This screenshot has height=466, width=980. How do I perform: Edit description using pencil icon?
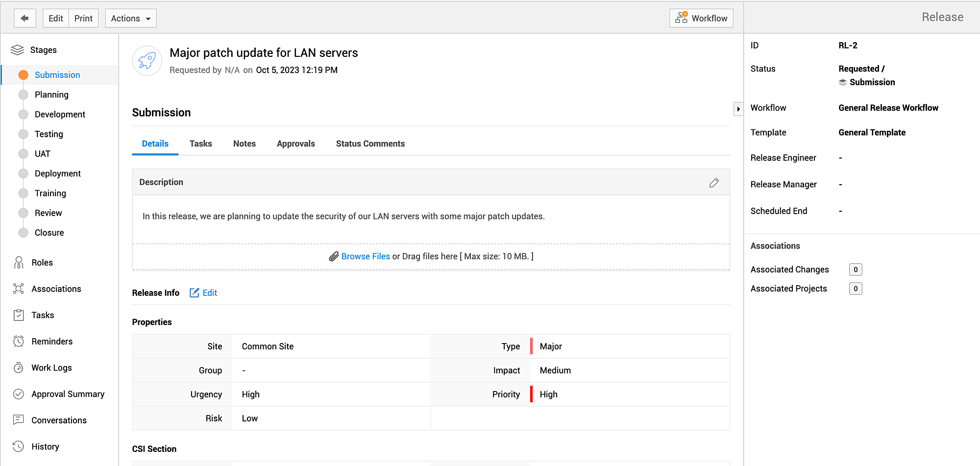tap(714, 182)
